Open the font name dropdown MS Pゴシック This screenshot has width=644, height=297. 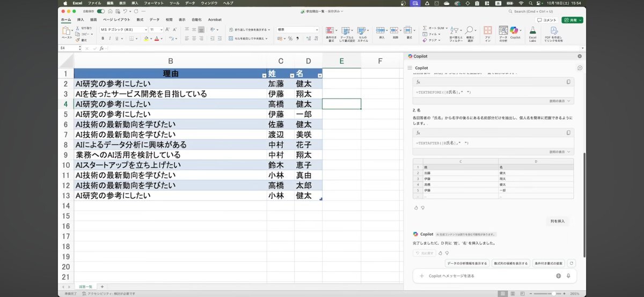pyautogui.click(x=123, y=29)
